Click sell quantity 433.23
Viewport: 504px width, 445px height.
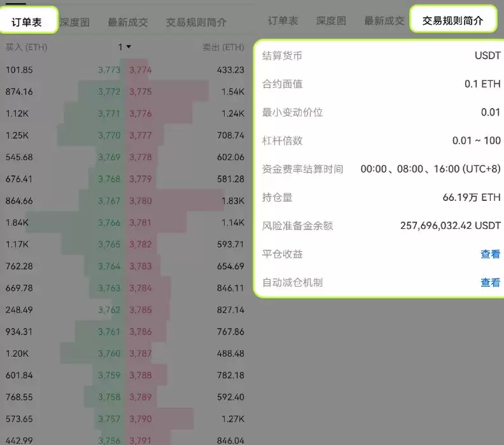point(230,70)
